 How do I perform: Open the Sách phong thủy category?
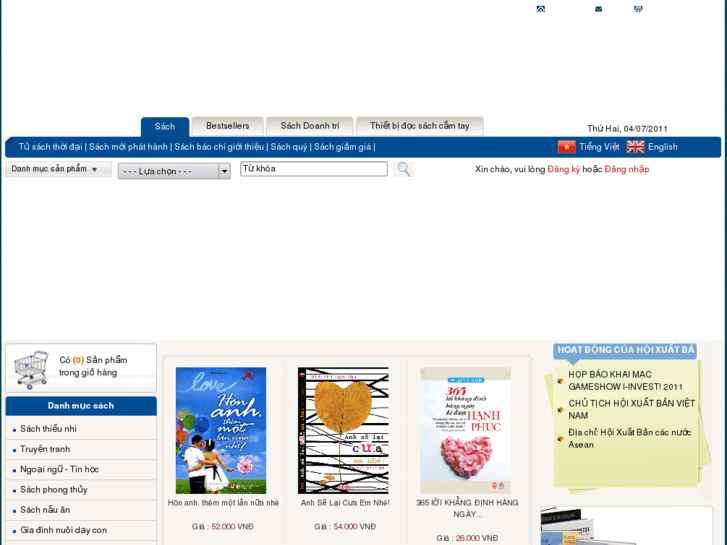tap(54, 490)
